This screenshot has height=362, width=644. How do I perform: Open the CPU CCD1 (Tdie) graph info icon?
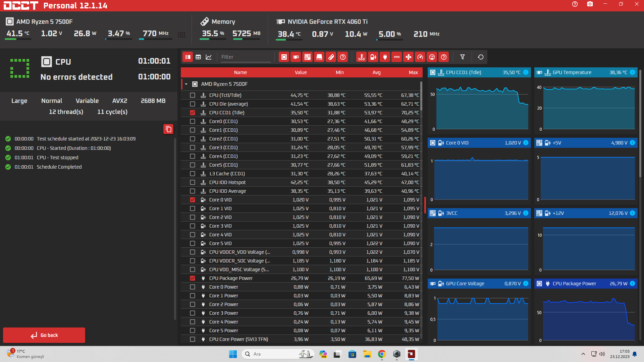(526, 72)
